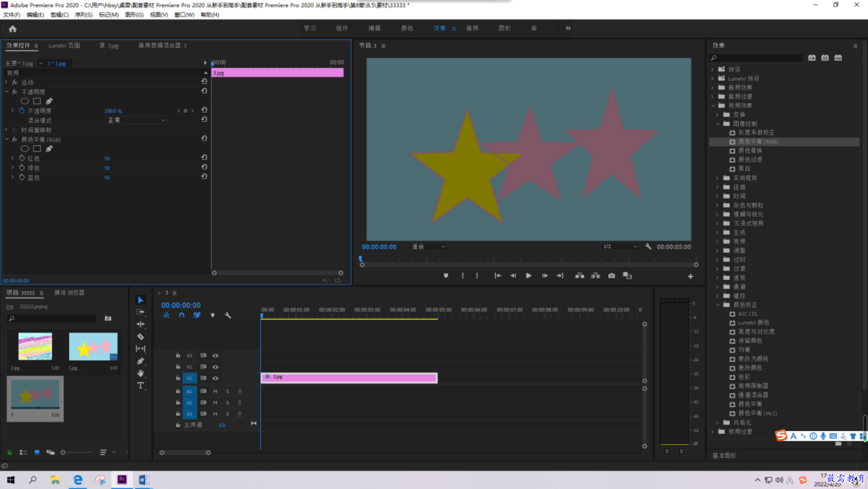The height and width of the screenshot is (489, 868).
Task: Open playback resolution dropdown 1/2
Action: coord(620,247)
